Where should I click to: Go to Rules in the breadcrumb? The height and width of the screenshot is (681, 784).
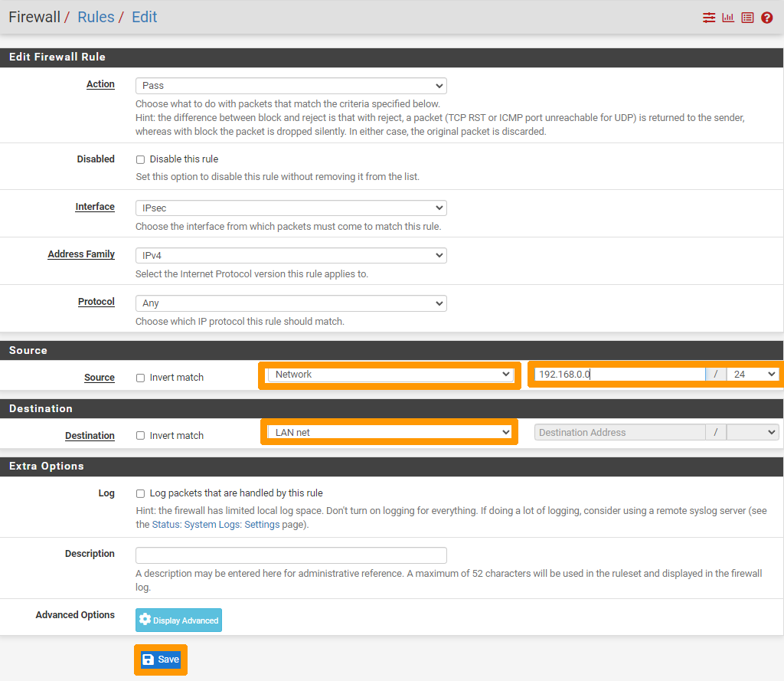click(x=96, y=17)
